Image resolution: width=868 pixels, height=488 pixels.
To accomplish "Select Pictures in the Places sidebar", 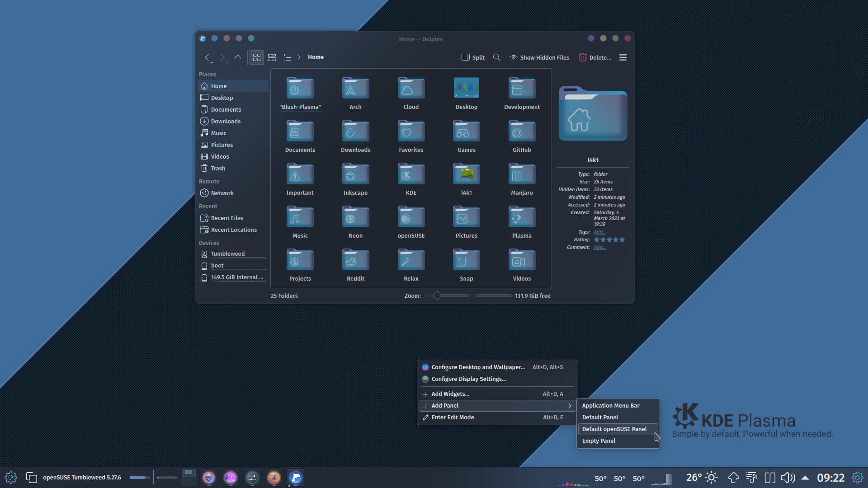I will 233,145.
